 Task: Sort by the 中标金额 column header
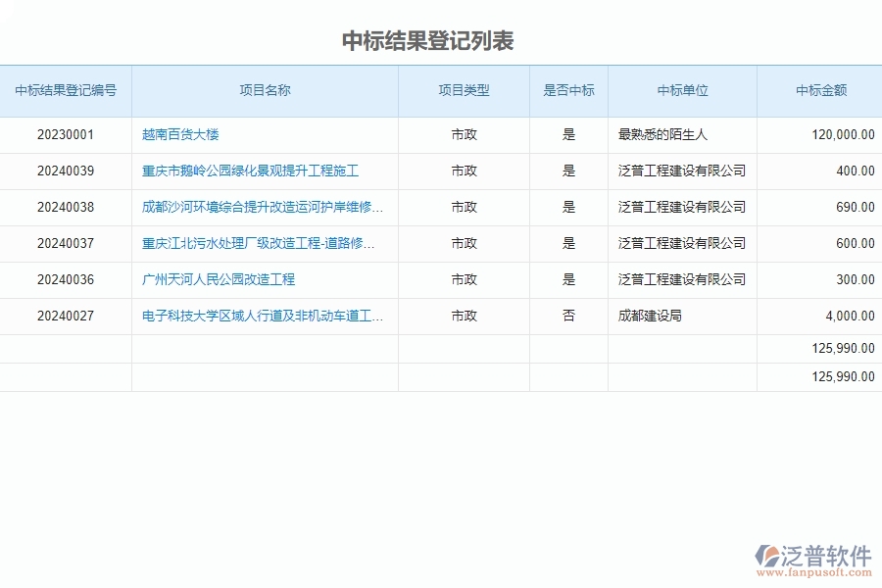click(x=819, y=90)
